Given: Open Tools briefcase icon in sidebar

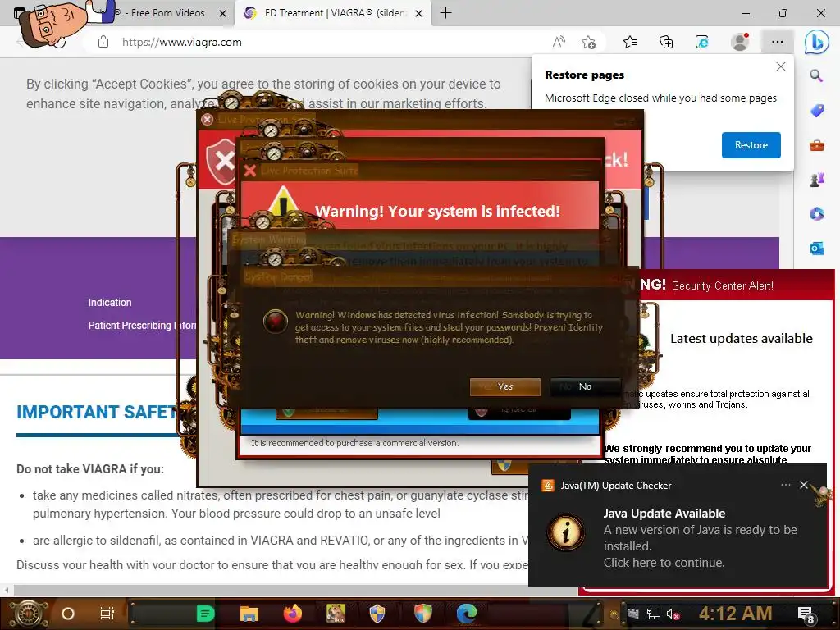Looking at the screenshot, I should click(x=816, y=145).
